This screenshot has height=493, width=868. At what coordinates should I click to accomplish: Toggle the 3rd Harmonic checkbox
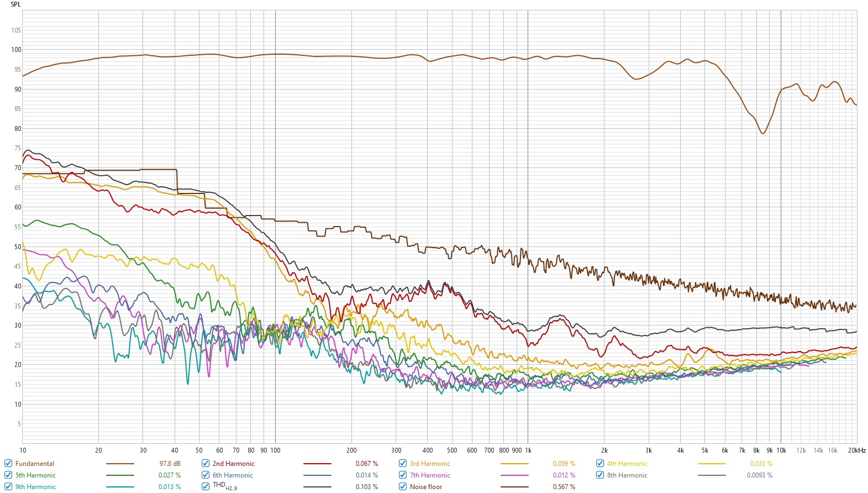click(x=403, y=463)
